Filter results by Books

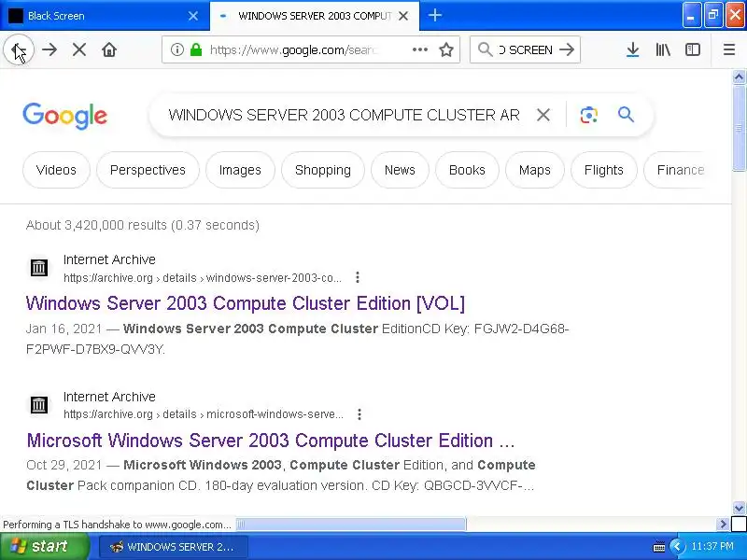click(467, 170)
